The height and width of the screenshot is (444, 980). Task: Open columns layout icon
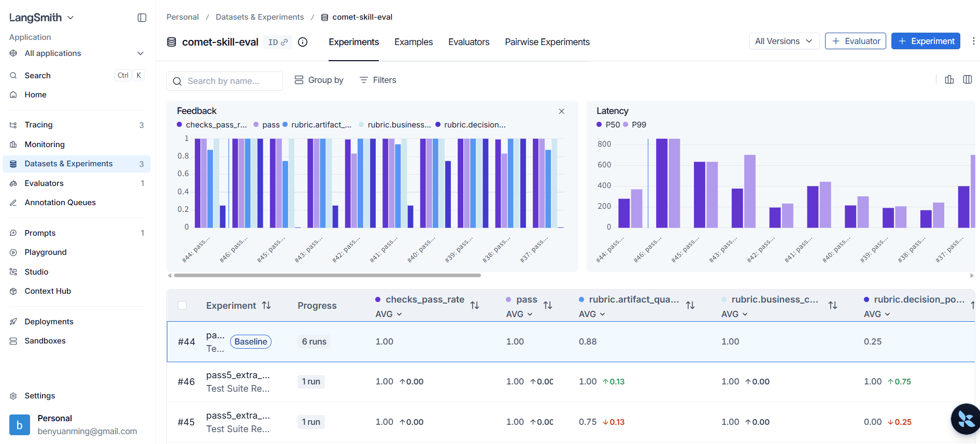point(968,80)
